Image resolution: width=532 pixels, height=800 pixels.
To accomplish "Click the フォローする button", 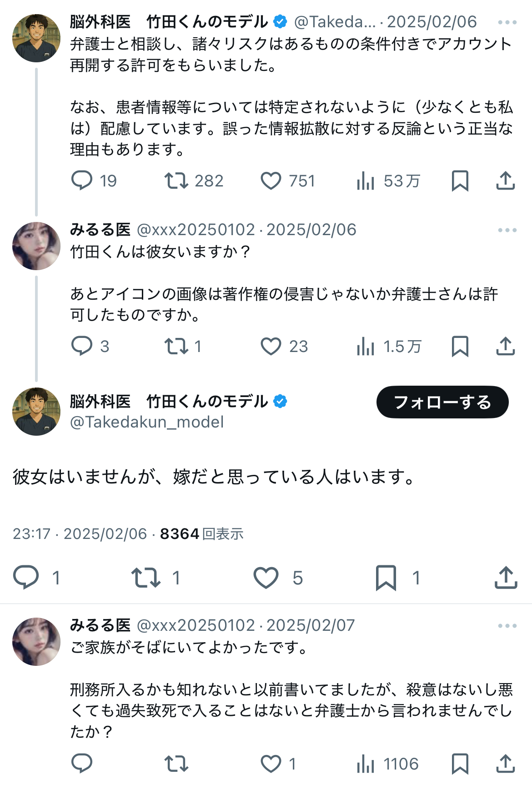I will [442, 402].
